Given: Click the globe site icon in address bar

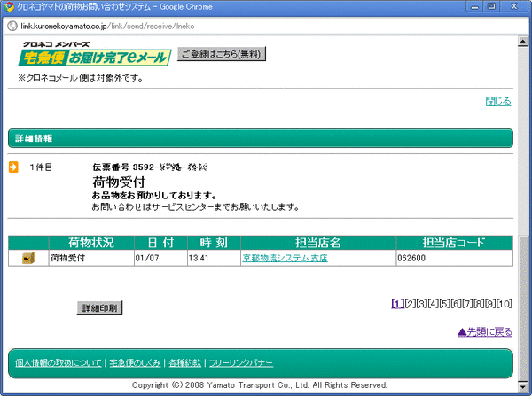Looking at the screenshot, I should click(12, 26).
